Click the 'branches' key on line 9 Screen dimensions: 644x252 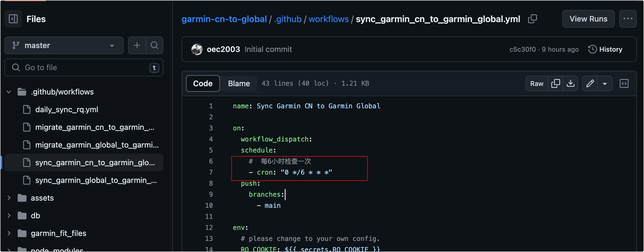(x=265, y=195)
